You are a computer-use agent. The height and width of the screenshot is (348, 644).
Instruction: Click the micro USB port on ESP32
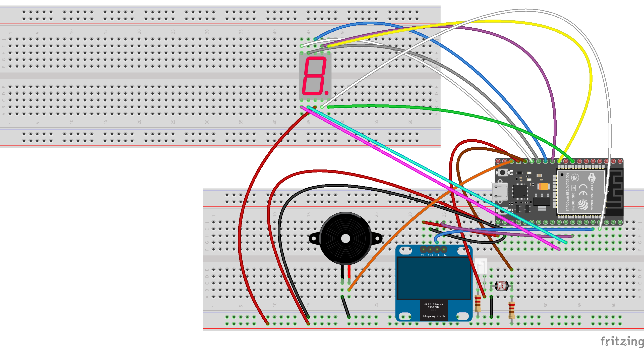tap(499, 191)
